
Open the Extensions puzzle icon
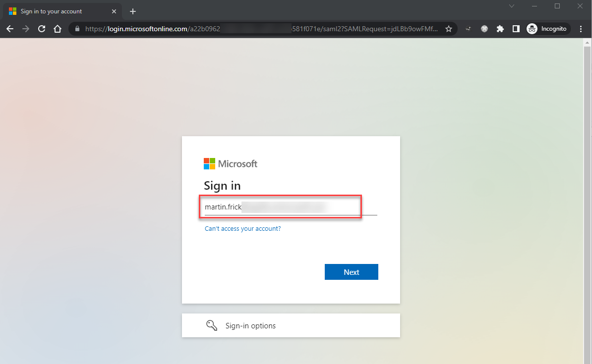500,29
